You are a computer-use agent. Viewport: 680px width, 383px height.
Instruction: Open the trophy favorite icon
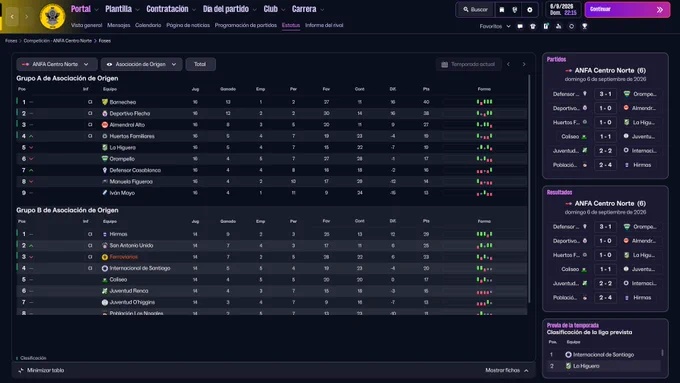[x=585, y=26]
